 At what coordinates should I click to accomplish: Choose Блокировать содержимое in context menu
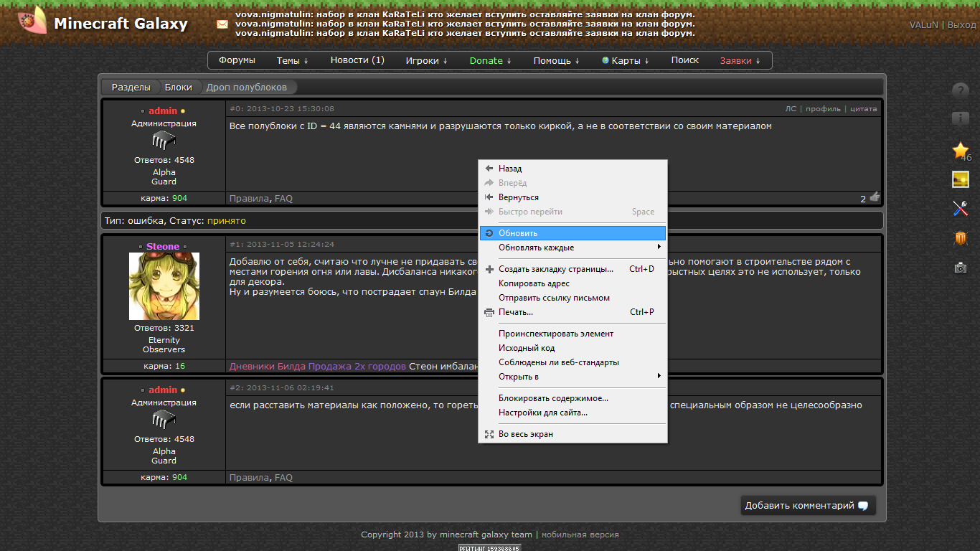(573, 398)
